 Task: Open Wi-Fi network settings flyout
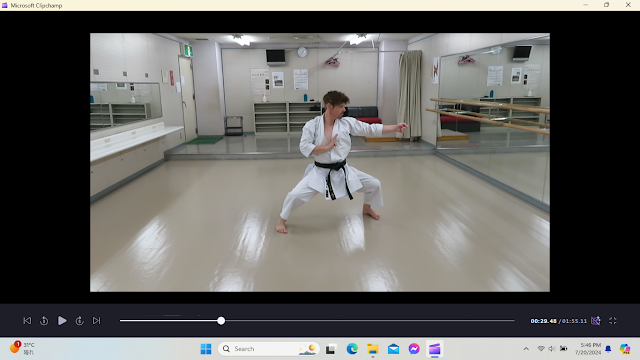point(541,349)
